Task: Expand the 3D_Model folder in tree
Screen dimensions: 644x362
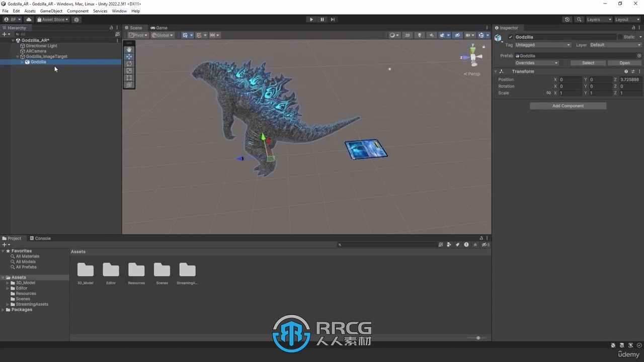Action: [8, 283]
